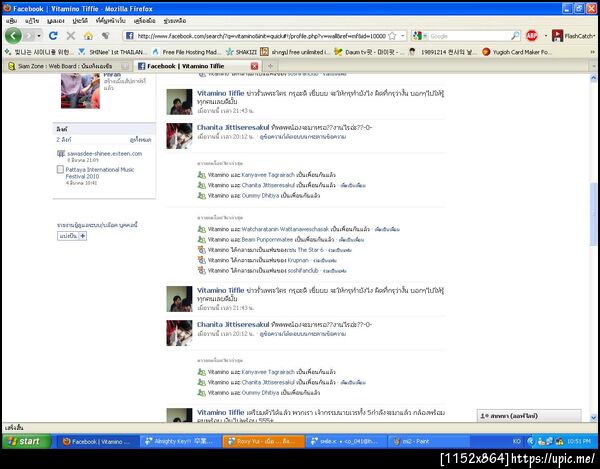Viewport: 600px width, 469px height.
Task: Expand the bookmarks toolbar overflow chevron
Action: pyautogui.click(x=592, y=52)
